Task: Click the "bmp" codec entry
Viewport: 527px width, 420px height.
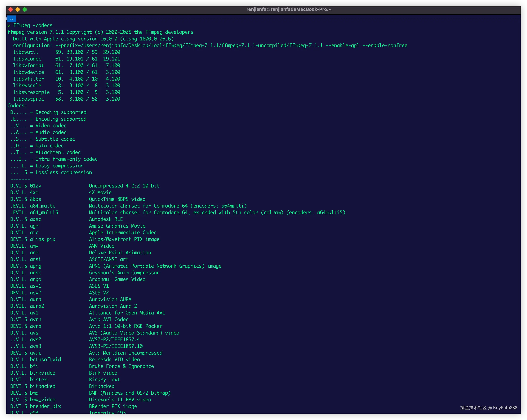Action: (x=34, y=393)
